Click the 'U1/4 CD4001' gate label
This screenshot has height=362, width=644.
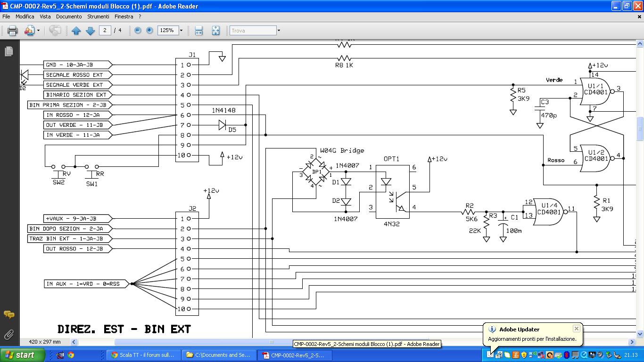click(x=549, y=209)
